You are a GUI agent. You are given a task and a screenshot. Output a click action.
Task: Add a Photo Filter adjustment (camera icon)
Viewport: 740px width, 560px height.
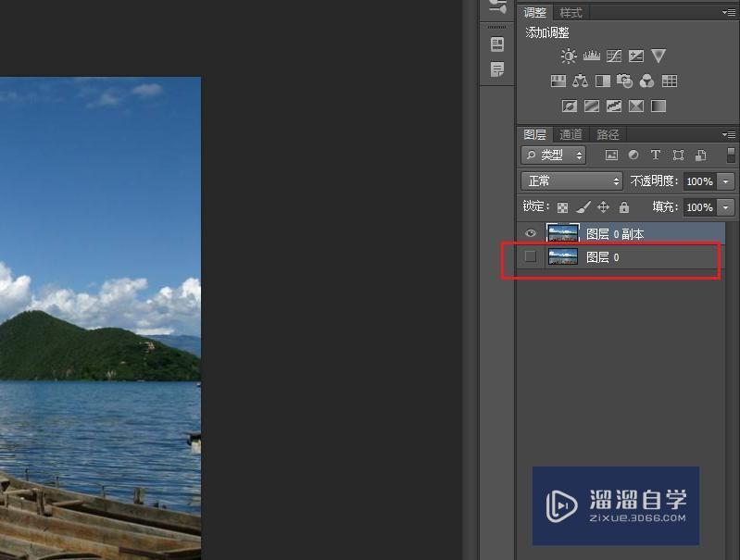(x=625, y=81)
